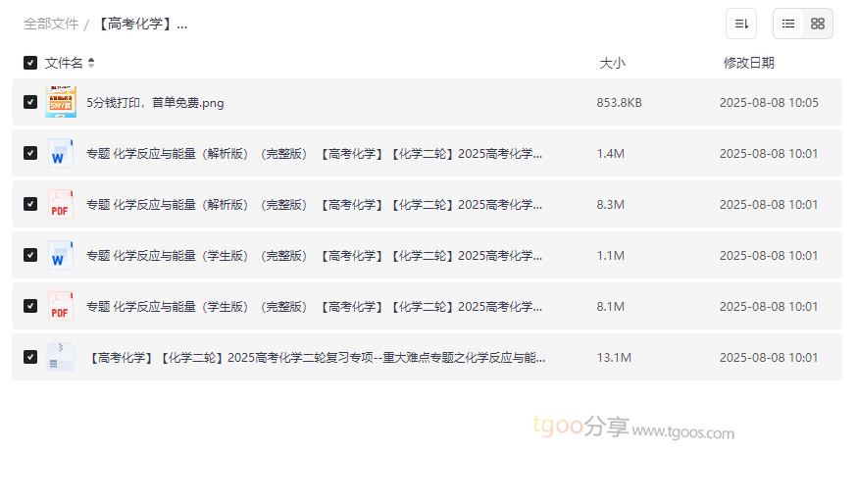
Task: Click Word icon of 1.4M 解析版 file
Action: [61, 154]
